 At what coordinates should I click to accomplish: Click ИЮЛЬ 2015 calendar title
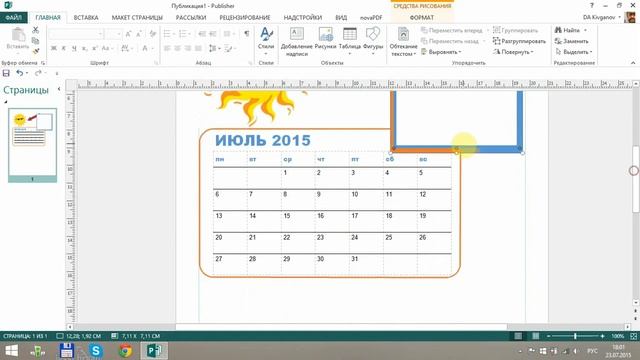(262, 140)
